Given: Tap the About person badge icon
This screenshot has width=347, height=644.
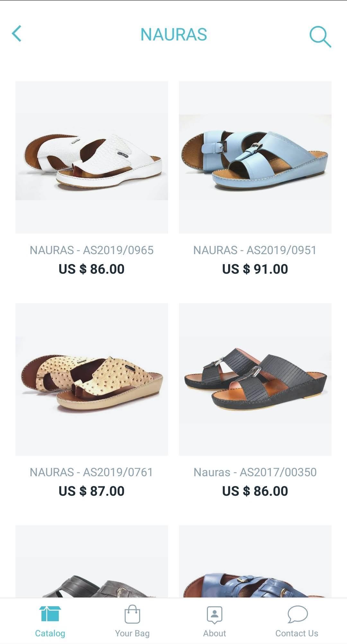Looking at the screenshot, I should pyautogui.click(x=215, y=614).
